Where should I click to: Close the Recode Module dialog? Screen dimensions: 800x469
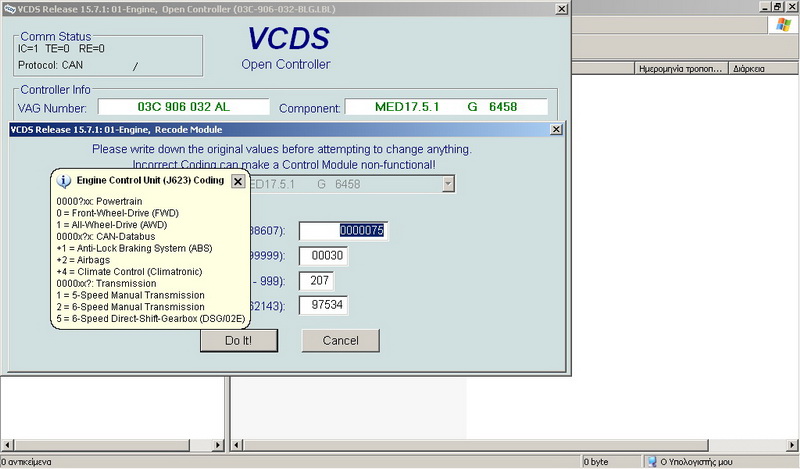click(x=556, y=130)
